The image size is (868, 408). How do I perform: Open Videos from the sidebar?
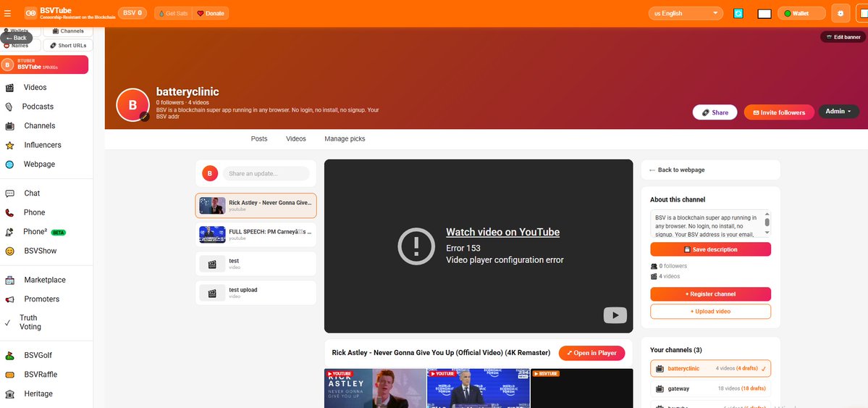tap(35, 88)
